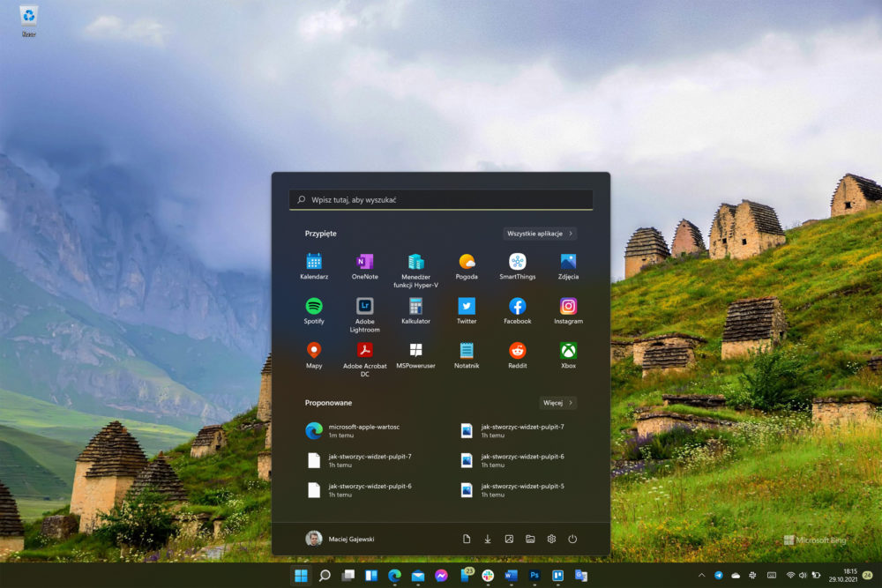Screen dimensions: 882x588
Task: Open notification badge showing 24
Action: (867, 575)
